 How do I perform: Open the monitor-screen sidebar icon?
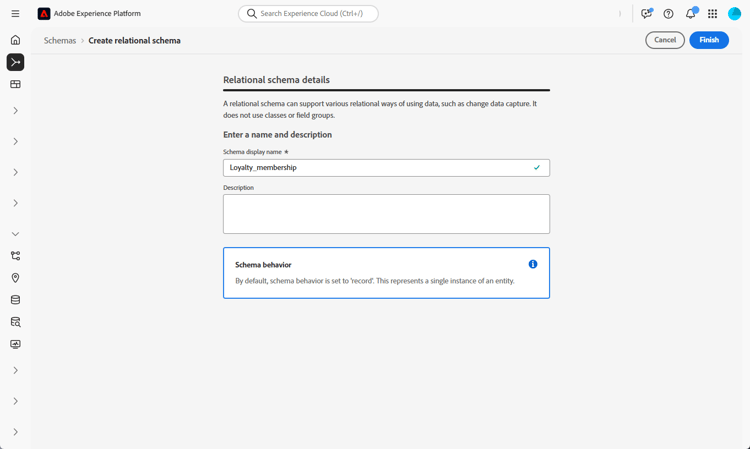pyautogui.click(x=15, y=344)
